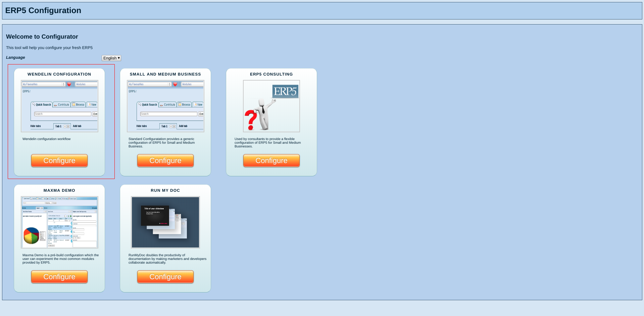Select the Small and Medium Business thumbnail
Image resolution: width=644 pixels, height=316 pixels.
coord(165,106)
